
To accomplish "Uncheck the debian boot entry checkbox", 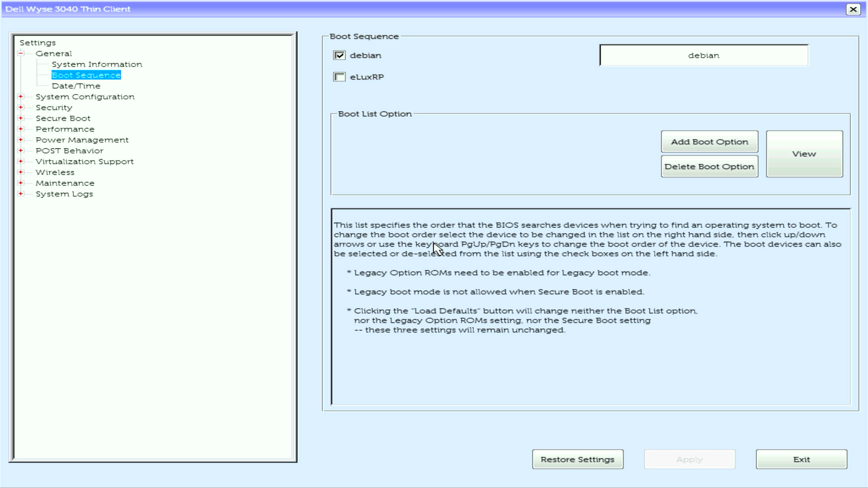I will 339,55.
